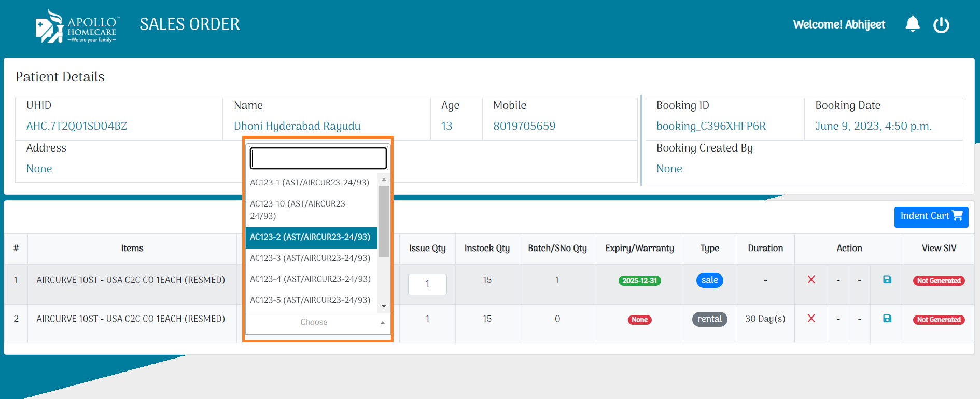Select the AC123-5 batch entry
The height and width of the screenshot is (399, 980).
(310, 300)
